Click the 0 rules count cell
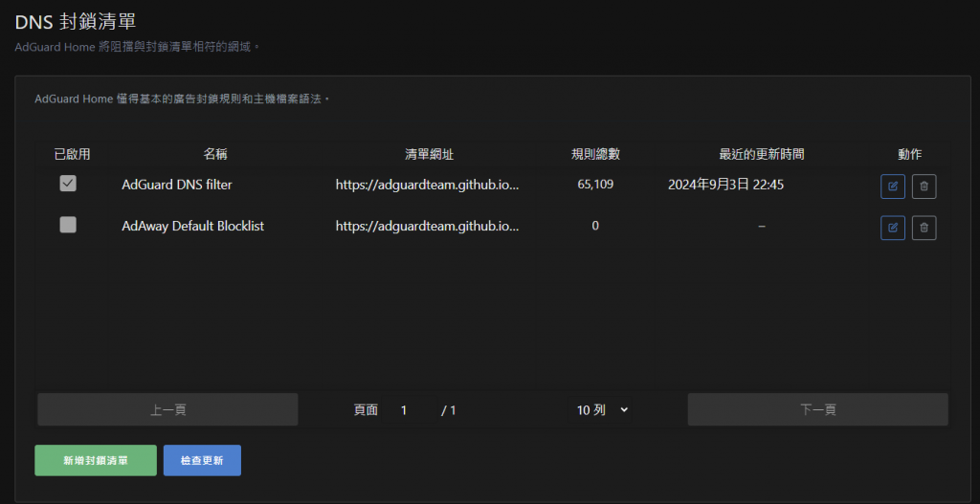 pyautogui.click(x=595, y=226)
